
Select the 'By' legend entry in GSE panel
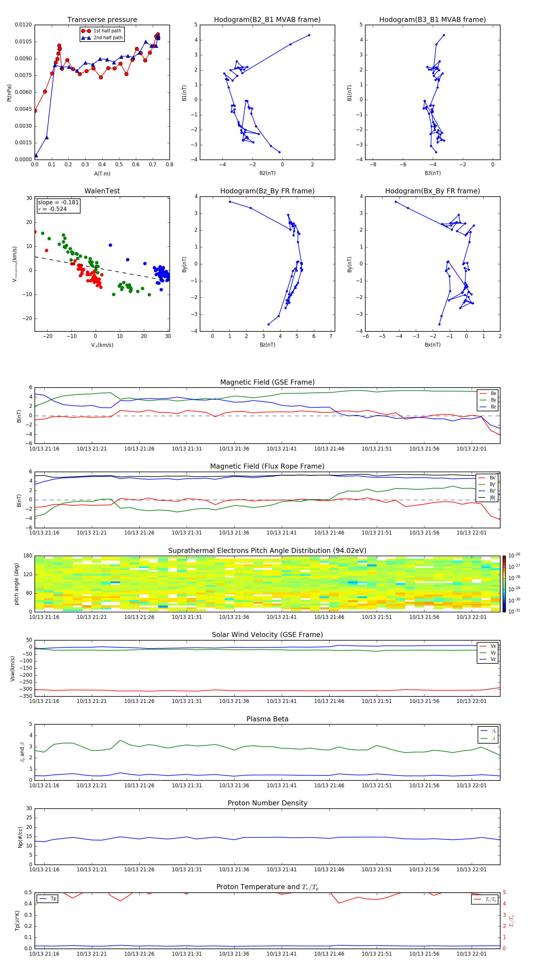(x=488, y=400)
